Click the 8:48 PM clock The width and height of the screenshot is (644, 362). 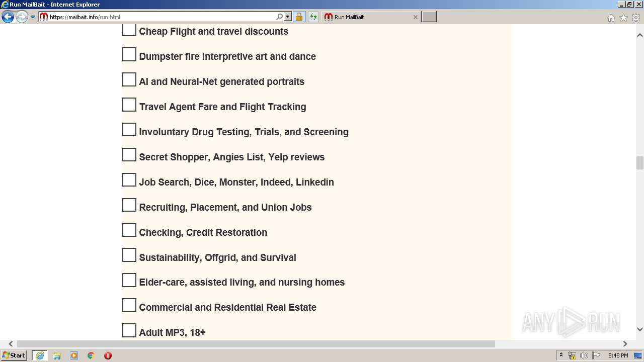click(618, 355)
